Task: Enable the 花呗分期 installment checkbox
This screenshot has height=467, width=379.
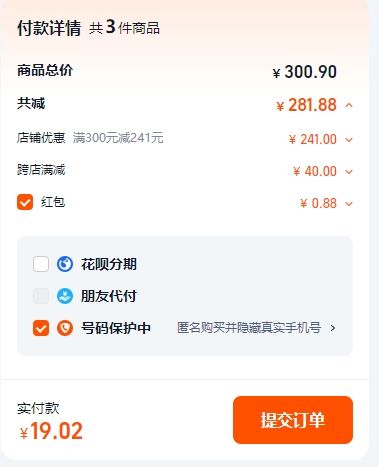Action: (41, 264)
